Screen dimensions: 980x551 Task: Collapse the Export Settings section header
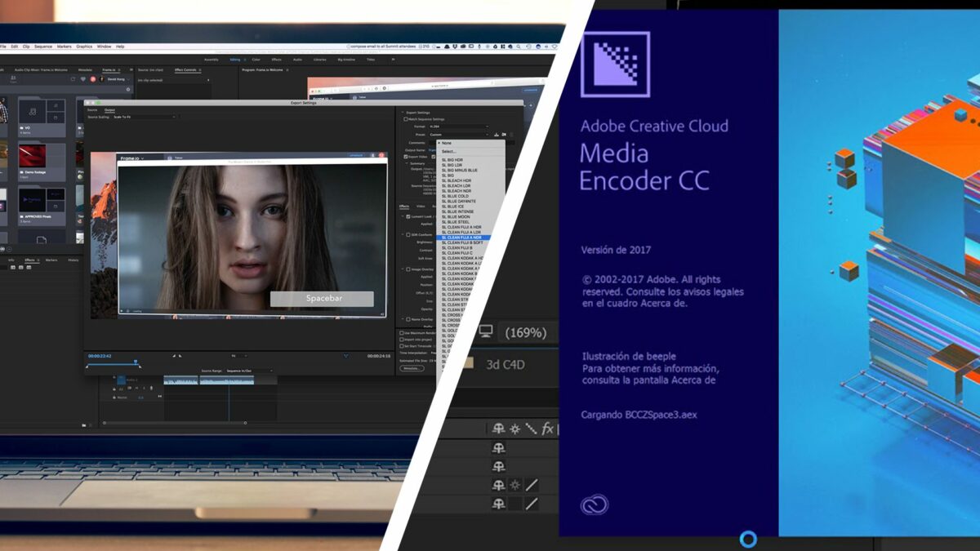pos(403,113)
